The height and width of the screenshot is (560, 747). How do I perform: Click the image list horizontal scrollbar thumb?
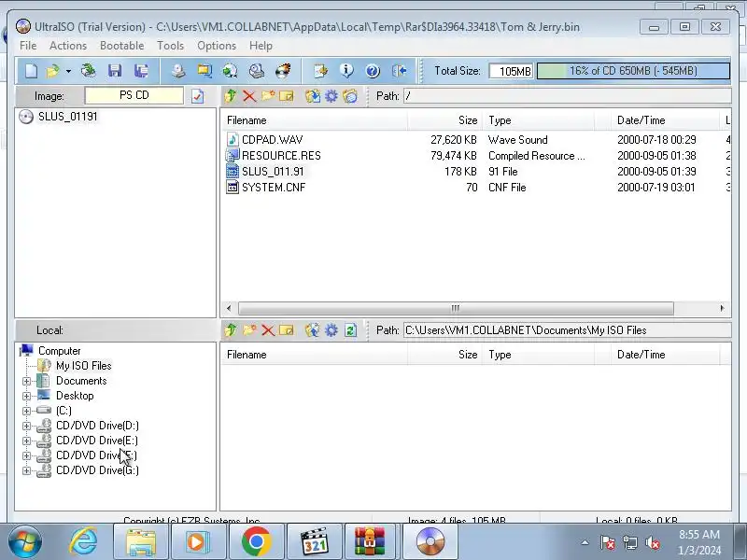456,308
